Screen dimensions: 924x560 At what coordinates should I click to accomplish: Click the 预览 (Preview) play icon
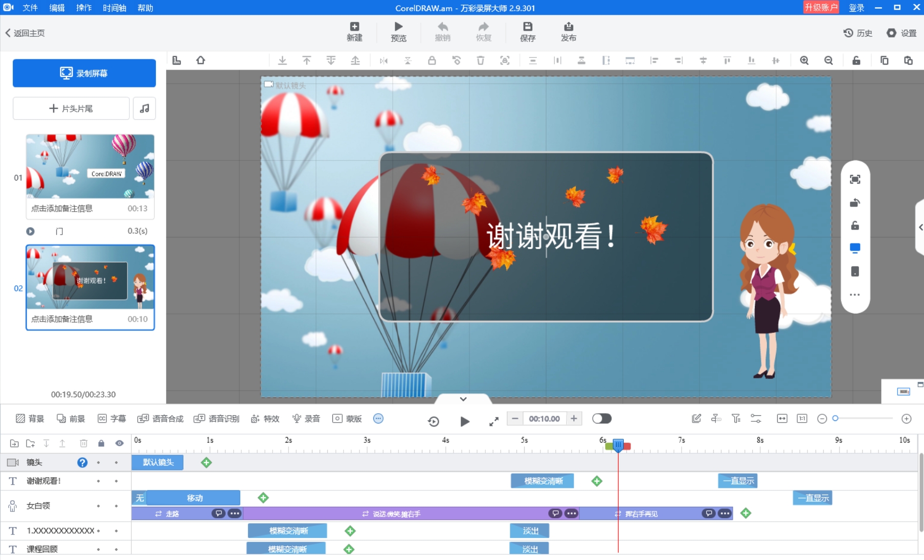(398, 31)
